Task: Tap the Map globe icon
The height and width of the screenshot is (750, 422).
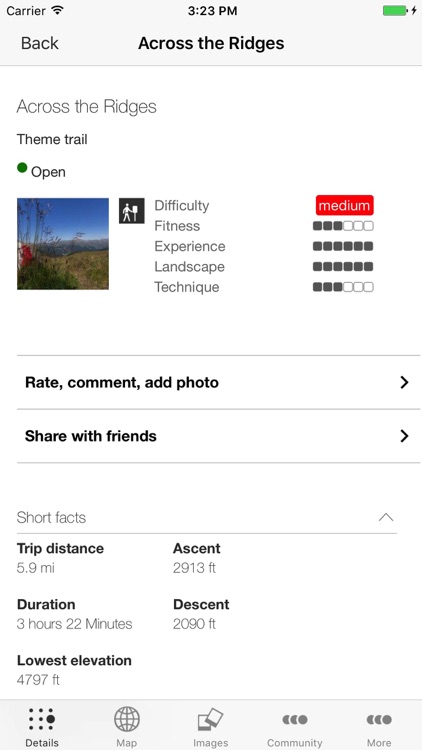Action: tap(127, 719)
